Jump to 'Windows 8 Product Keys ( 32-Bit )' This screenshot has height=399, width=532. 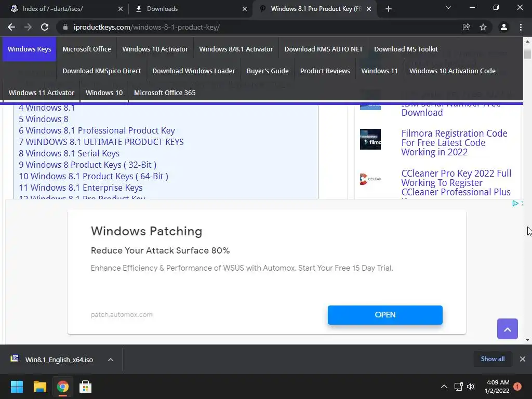click(87, 165)
